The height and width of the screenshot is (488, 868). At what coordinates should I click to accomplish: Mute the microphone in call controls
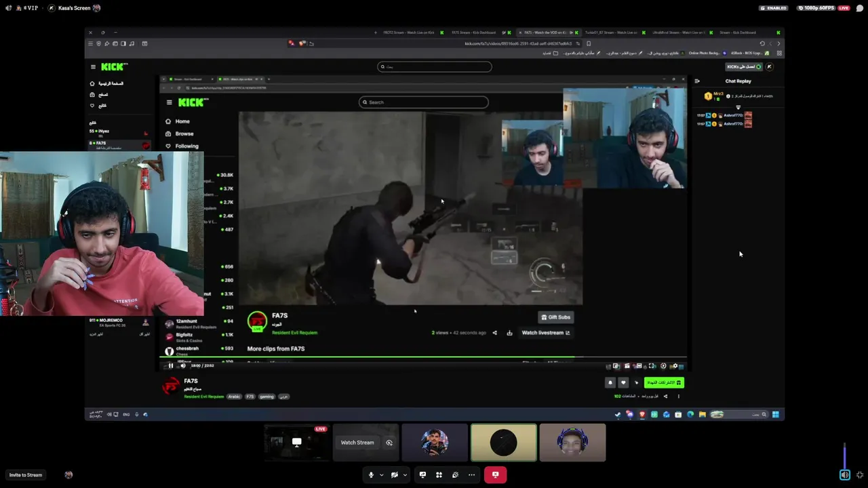[370, 475]
